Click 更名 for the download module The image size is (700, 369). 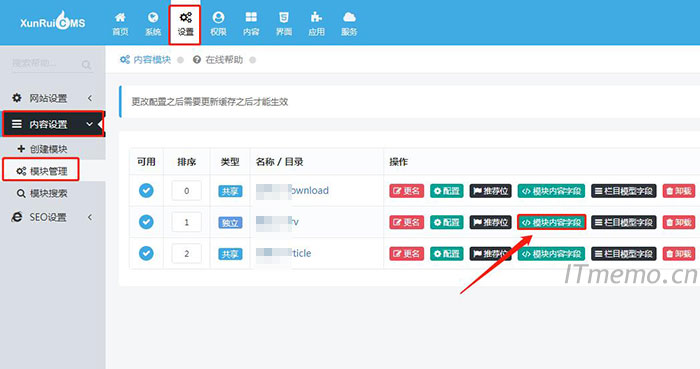click(x=406, y=191)
